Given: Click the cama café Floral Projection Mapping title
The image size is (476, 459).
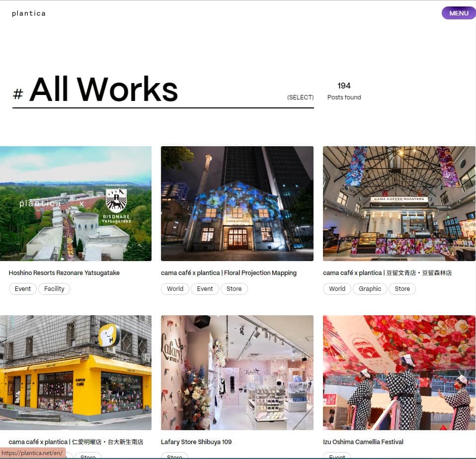Looking at the screenshot, I should pyautogui.click(x=229, y=273).
